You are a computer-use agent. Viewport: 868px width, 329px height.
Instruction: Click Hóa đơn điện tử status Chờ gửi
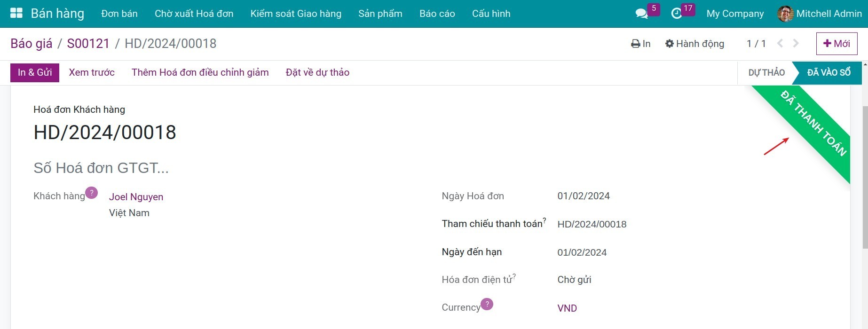pyautogui.click(x=574, y=280)
